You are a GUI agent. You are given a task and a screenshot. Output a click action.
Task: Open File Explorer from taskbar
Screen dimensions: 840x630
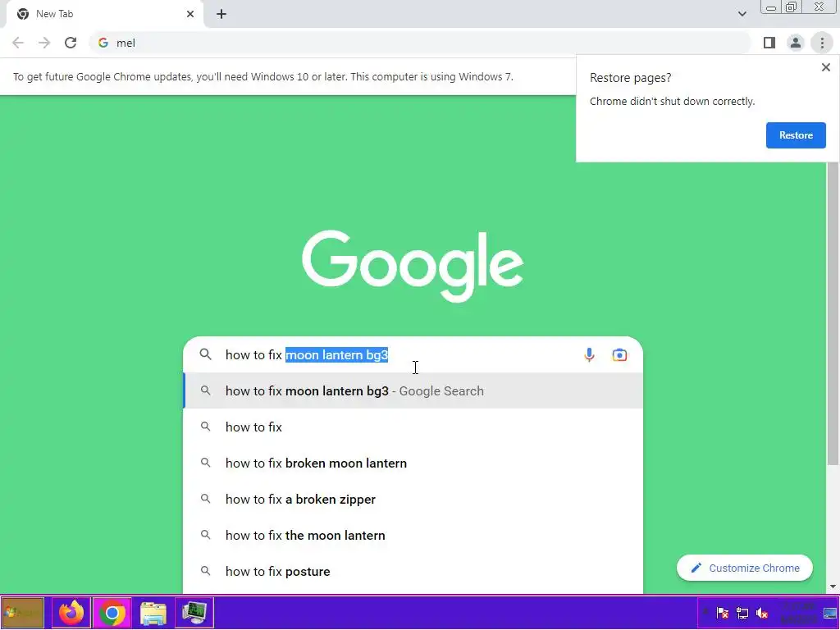(x=153, y=612)
